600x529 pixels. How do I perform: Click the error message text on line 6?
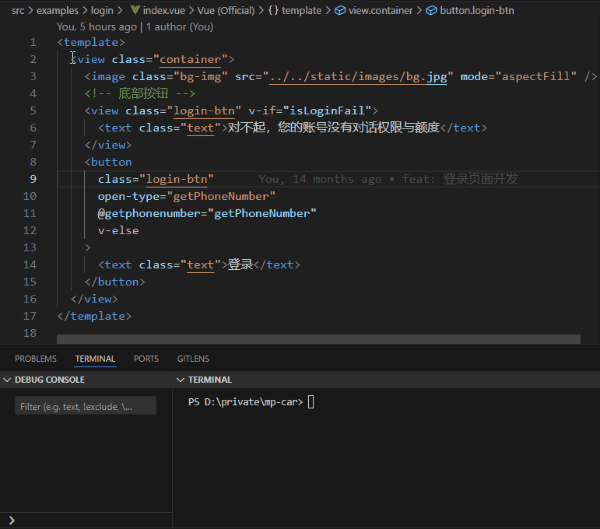coord(334,127)
